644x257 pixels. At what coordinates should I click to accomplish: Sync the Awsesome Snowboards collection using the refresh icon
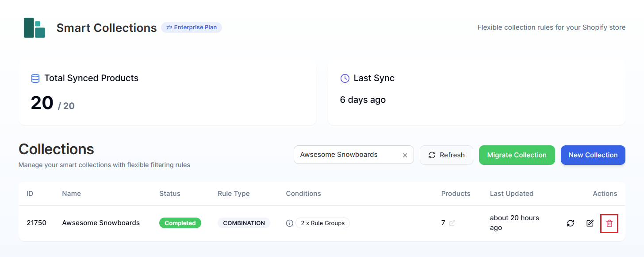pos(570,223)
